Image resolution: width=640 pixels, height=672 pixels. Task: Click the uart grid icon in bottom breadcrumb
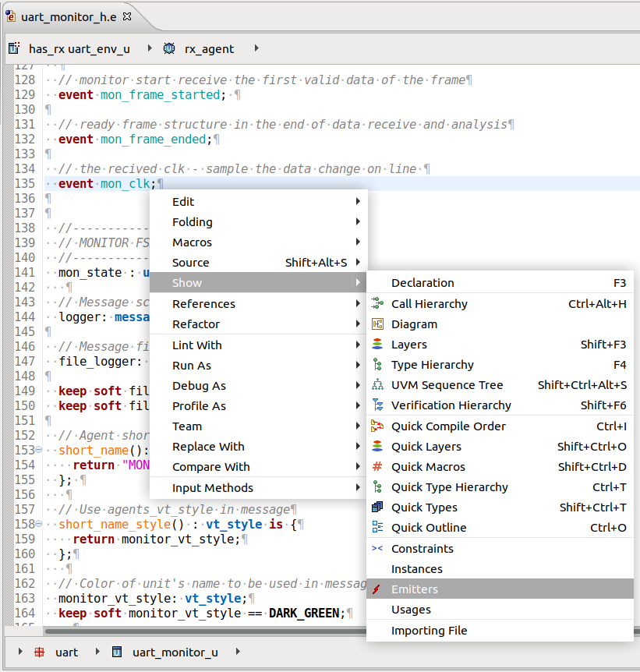(x=38, y=653)
